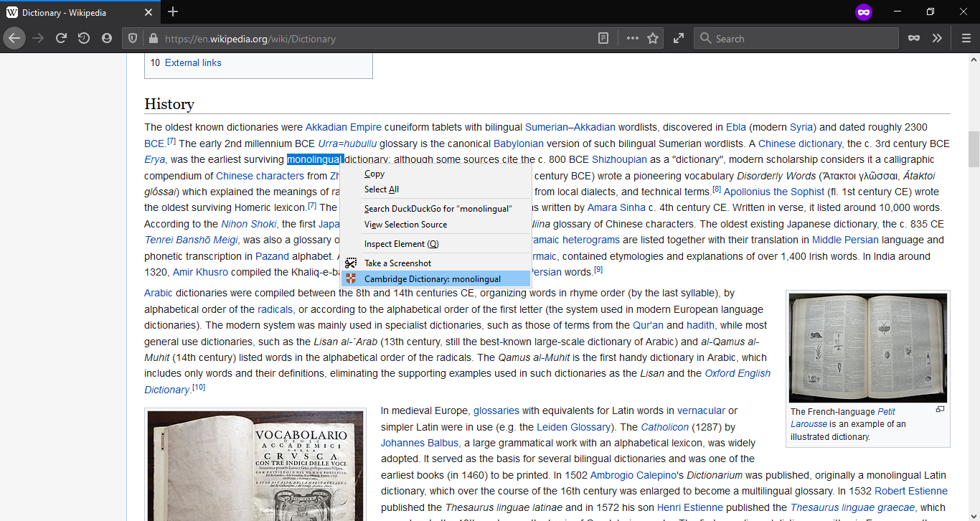This screenshot has height=521, width=980.
Task: Click the account avatar icon in toolbar
Action: point(107,39)
